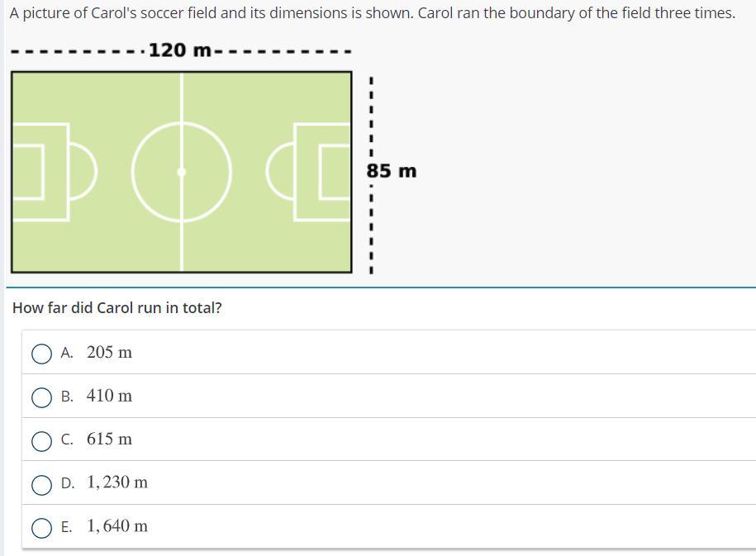
Task: Pick the radio button for option E
Action: click(x=41, y=527)
